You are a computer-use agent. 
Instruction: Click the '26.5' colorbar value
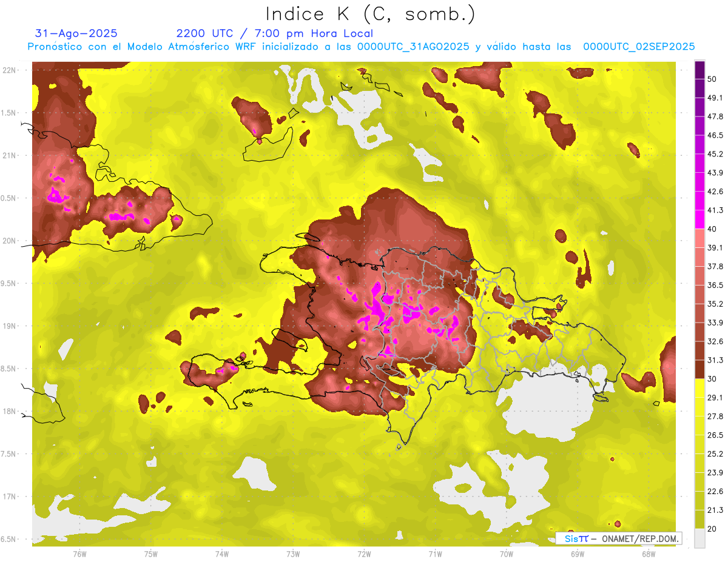coord(715,435)
